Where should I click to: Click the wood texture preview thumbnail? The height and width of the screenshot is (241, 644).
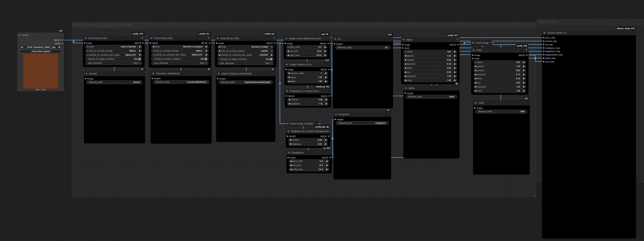(41, 71)
